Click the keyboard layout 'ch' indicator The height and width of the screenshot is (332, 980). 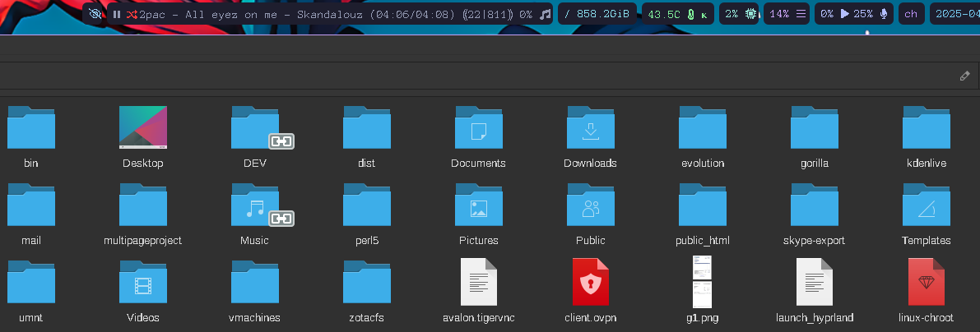coord(911,15)
